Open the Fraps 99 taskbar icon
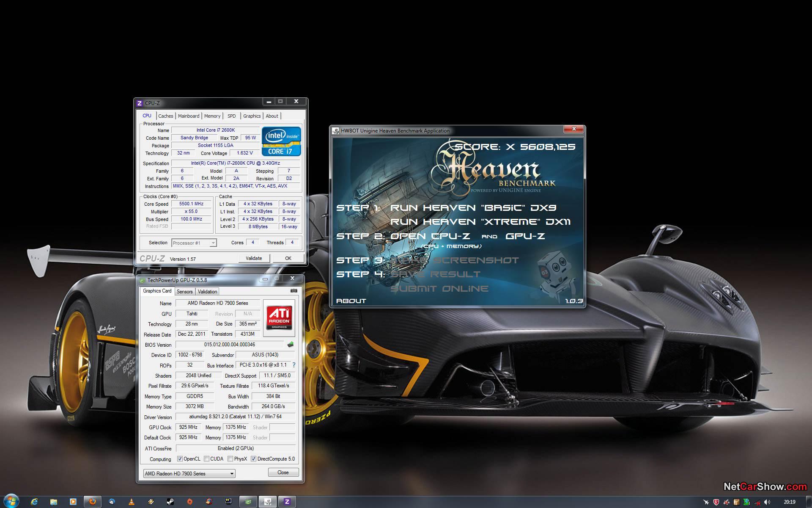This screenshot has height=508, width=812. (x=228, y=502)
